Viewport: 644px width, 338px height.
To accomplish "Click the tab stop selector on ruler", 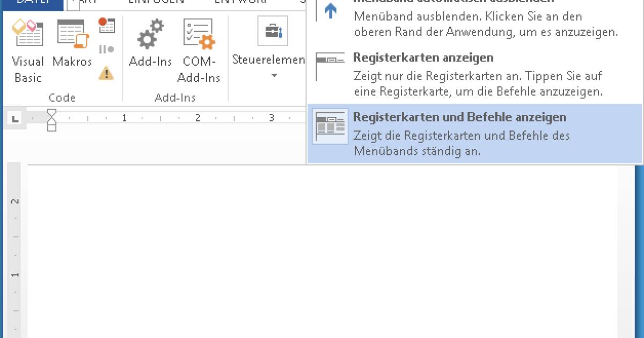I will tap(15, 118).
